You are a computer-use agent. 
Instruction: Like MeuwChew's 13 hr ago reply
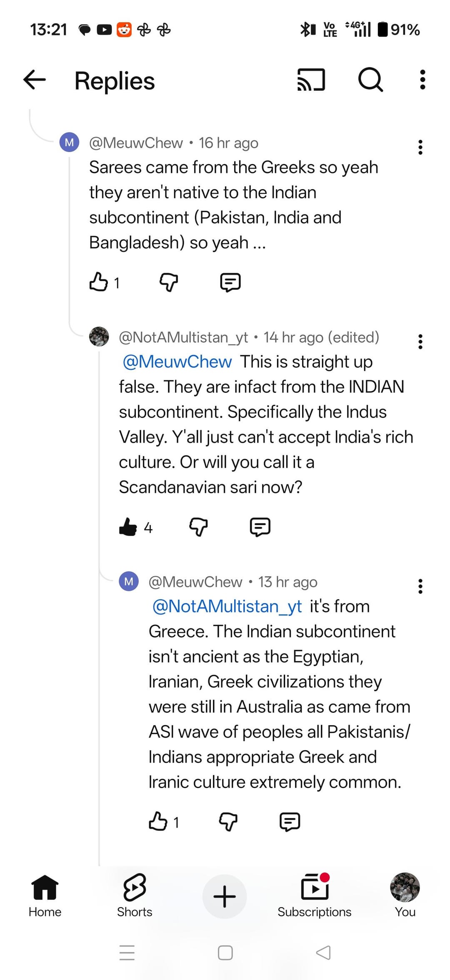tap(158, 821)
